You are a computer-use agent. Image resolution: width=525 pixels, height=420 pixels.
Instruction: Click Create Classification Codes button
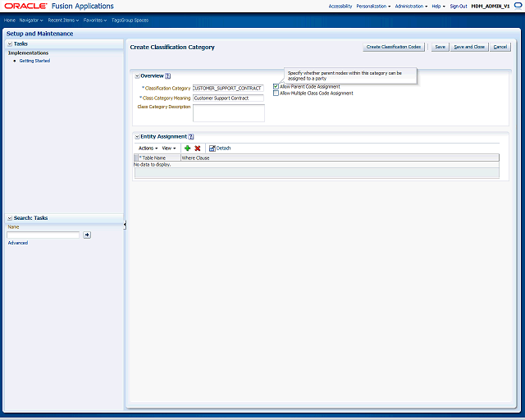pos(394,47)
